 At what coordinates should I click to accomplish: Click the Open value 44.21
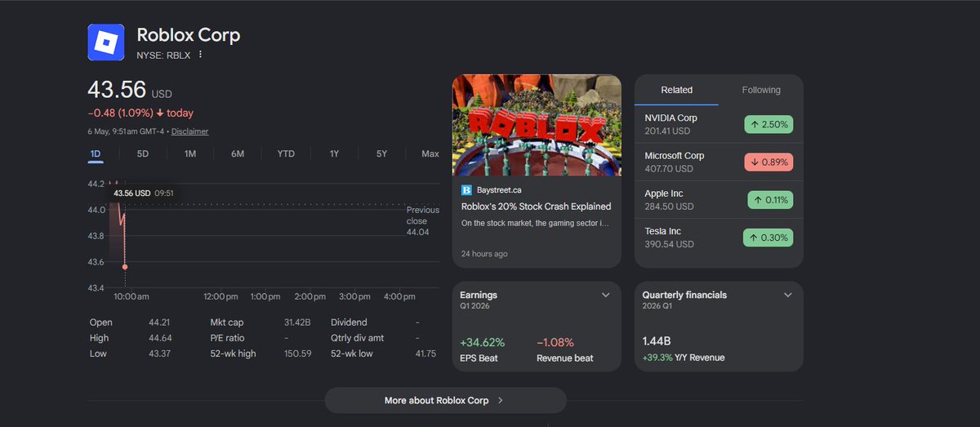pos(159,322)
